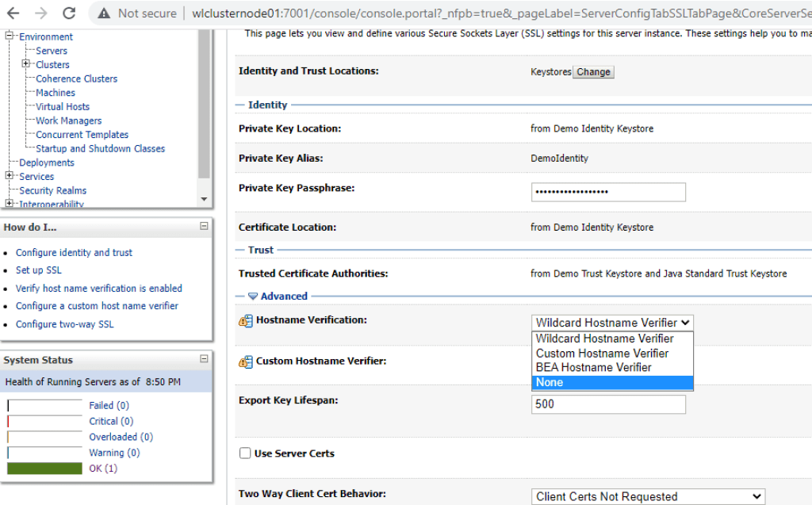Screen dimensions: 812x505
Task: Open Configure two-way SSL help link
Action: [64, 324]
